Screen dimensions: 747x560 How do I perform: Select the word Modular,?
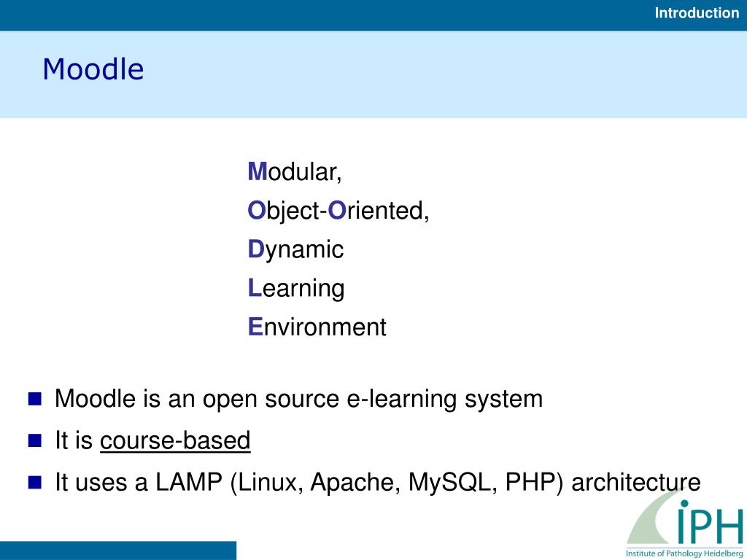click(x=295, y=171)
